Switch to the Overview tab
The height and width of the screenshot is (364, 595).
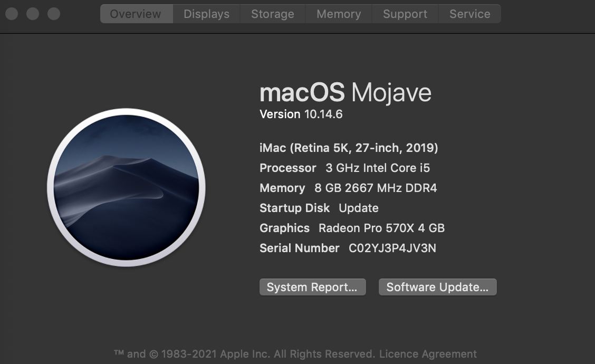[136, 14]
